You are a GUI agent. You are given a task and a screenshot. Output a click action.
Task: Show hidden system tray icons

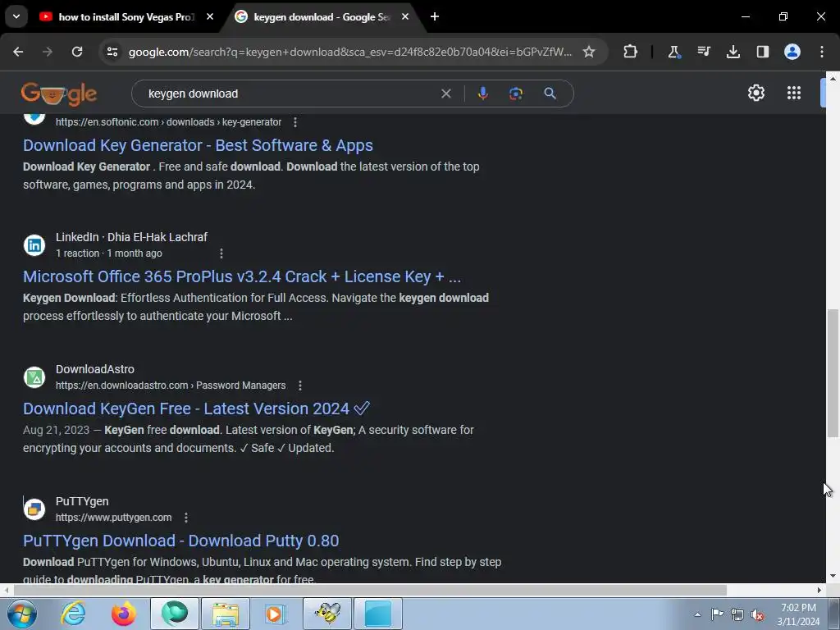click(697, 614)
